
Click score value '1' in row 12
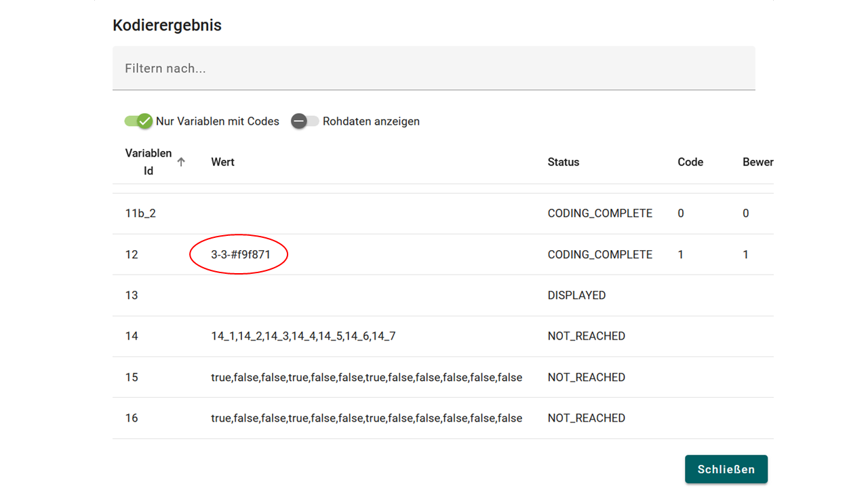pyautogui.click(x=746, y=254)
